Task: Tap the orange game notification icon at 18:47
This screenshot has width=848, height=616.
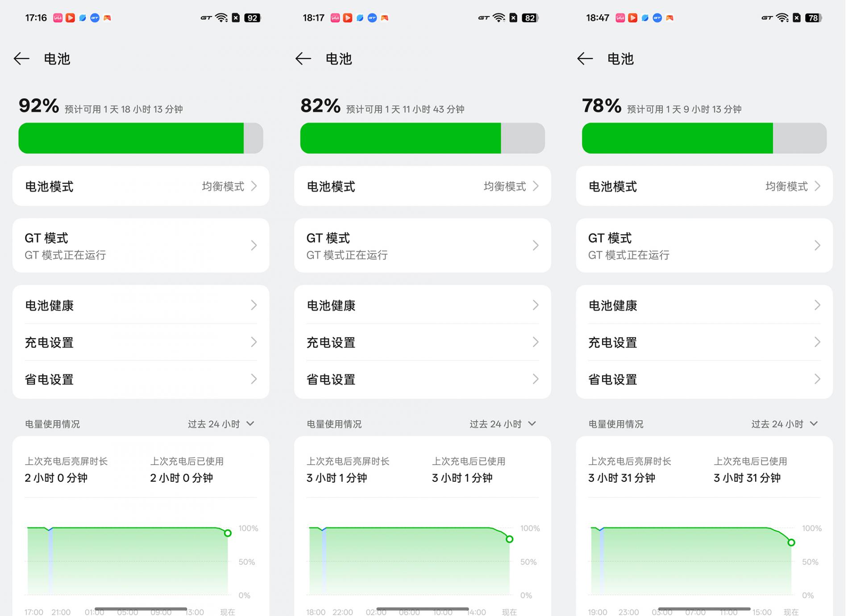Action: coord(669,18)
